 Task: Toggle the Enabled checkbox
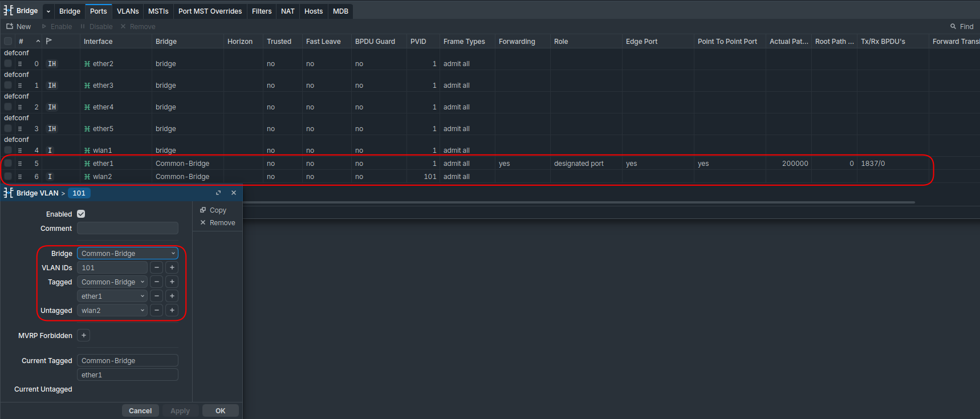(x=81, y=214)
